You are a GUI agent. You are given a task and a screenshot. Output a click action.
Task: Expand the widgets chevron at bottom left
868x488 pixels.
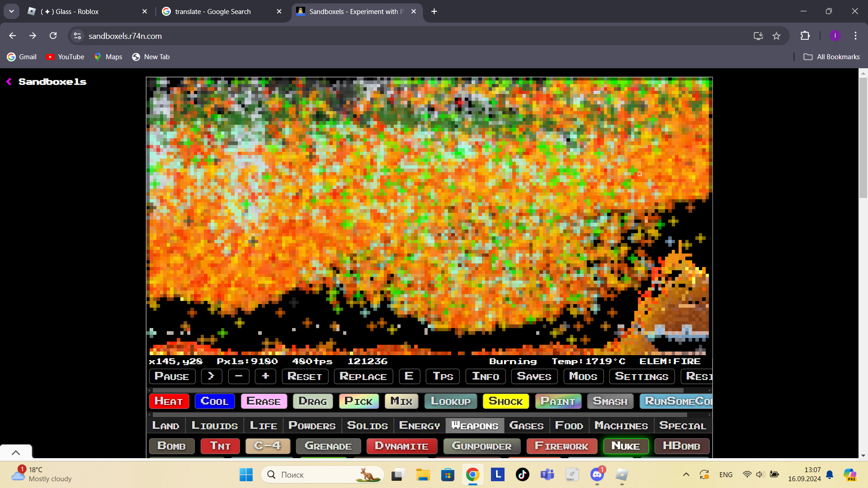16,452
